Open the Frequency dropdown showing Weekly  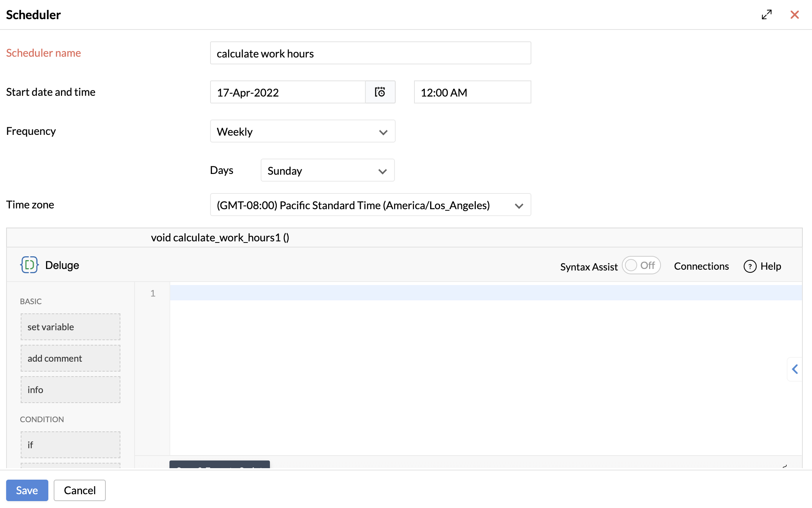[302, 131]
